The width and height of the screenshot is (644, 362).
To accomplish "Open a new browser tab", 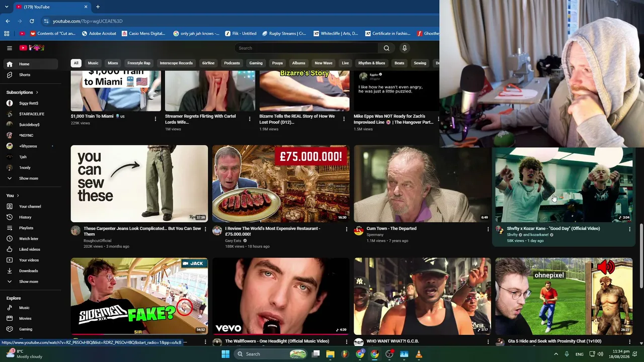I will click(98, 7).
